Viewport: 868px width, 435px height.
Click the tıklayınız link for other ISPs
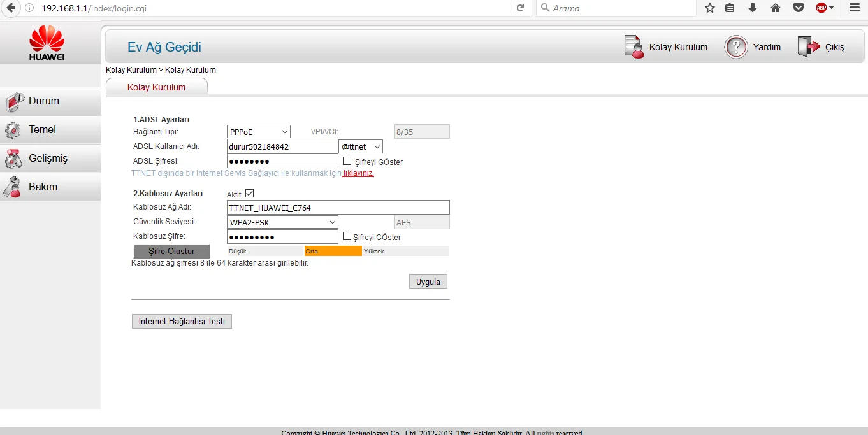[x=358, y=173]
